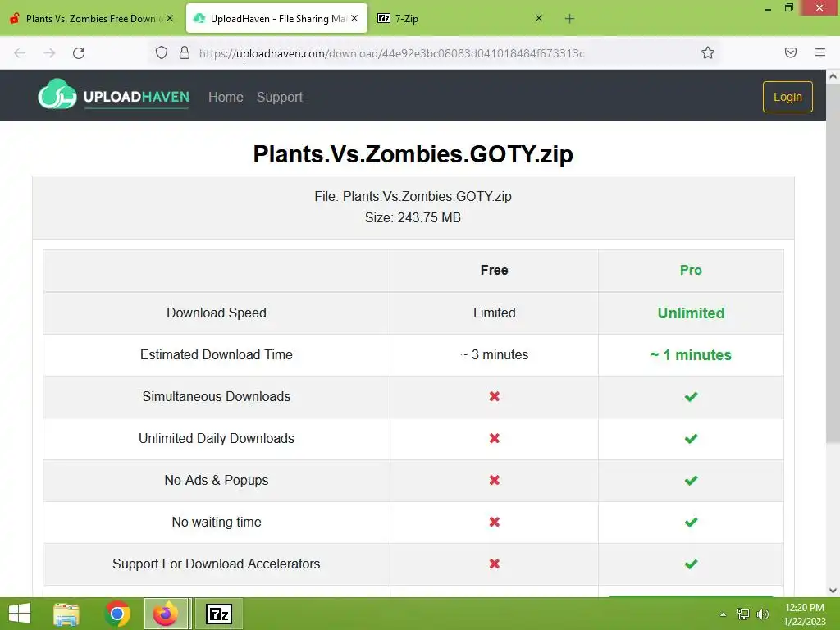Click green check for Unlimited Daily Downloads
840x630 pixels.
tap(691, 439)
